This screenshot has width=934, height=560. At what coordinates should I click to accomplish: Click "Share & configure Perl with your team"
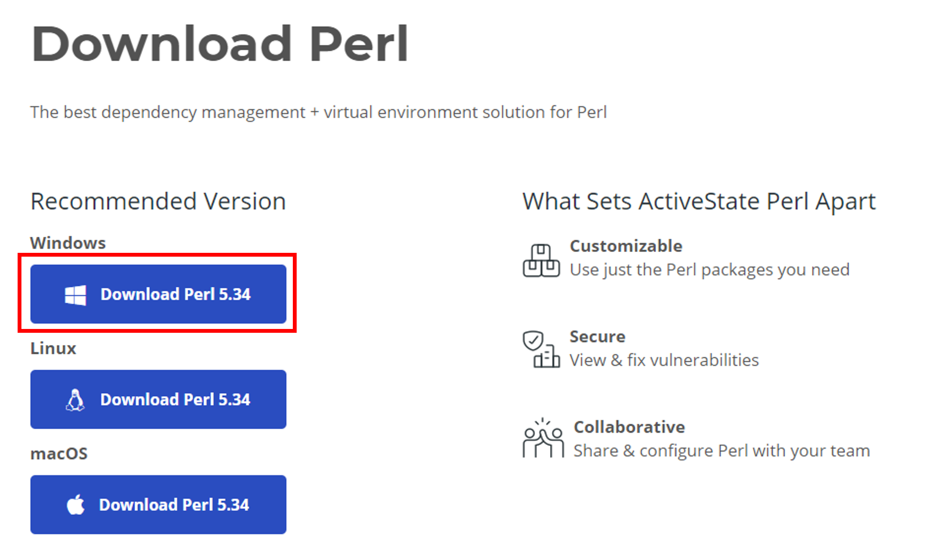pyautogui.click(x=722, y=451)
